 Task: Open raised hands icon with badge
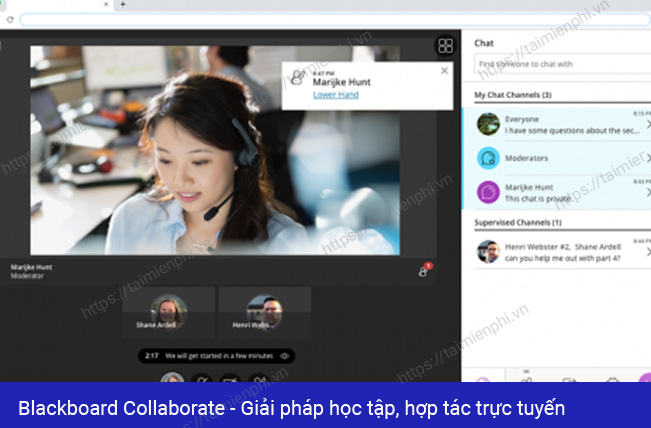click(424, 270)
